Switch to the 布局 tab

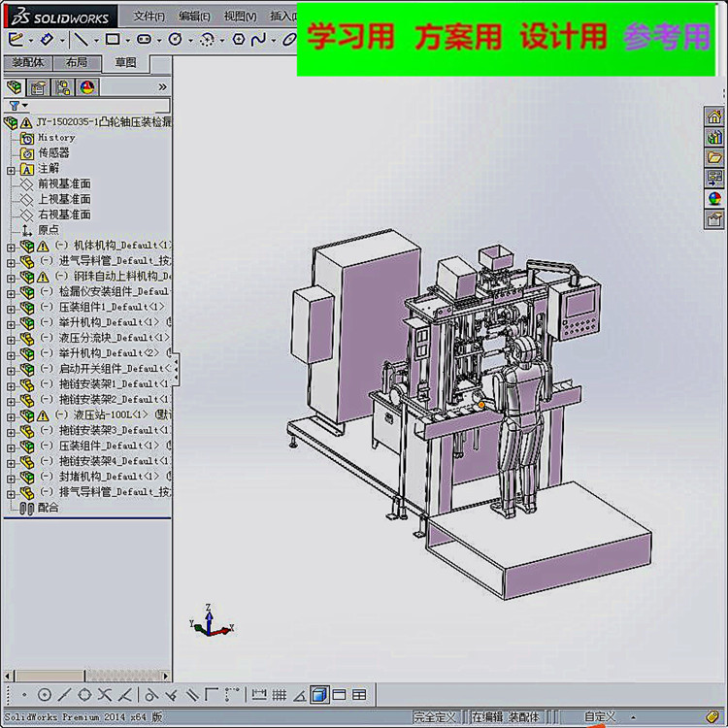pos(77,63)
